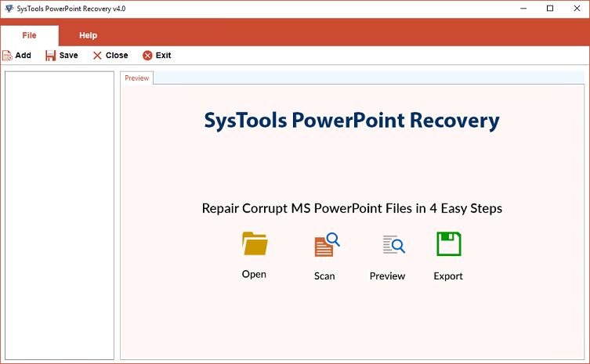Click the red X Close icon in the toolbar
The image size is (590, 364).
tap(97, 56)
